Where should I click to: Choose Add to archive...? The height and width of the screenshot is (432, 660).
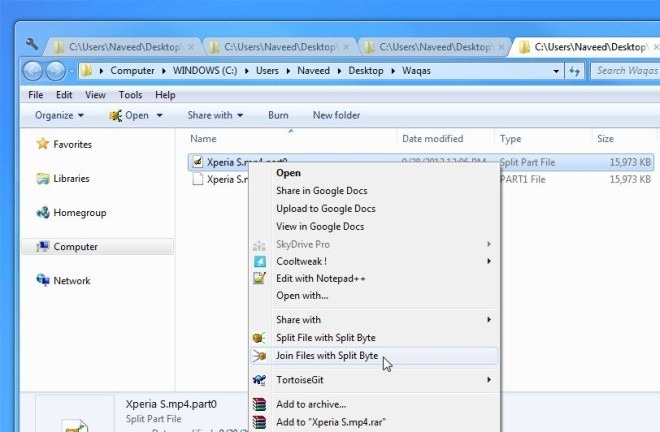coord(374,405)
